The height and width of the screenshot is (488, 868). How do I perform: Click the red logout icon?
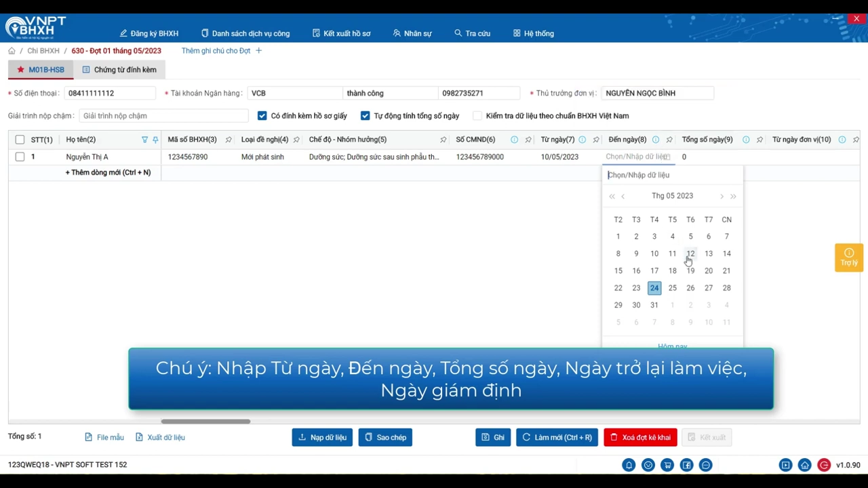(x=824, y=465)
